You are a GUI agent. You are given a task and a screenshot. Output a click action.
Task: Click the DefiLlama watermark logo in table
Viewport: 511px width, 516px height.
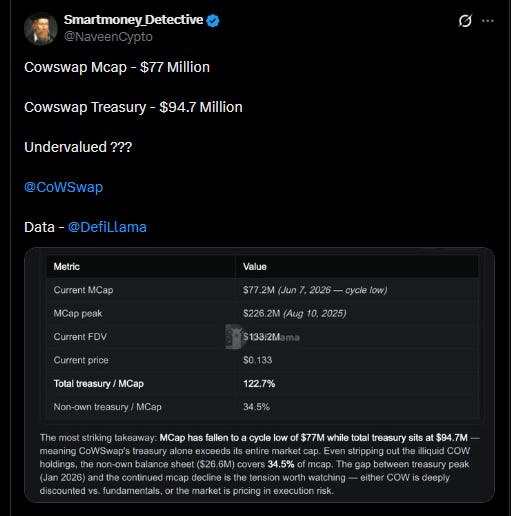[x=233, y=337]
